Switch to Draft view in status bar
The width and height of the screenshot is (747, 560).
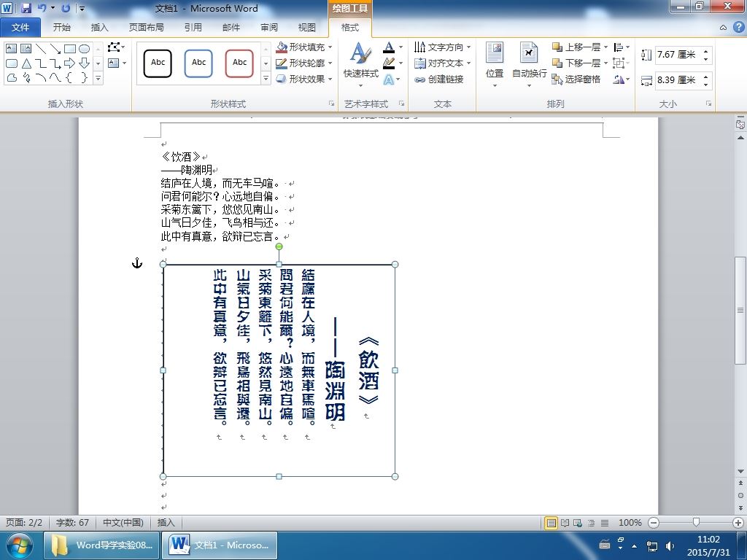pyautogui.click(x=605, y=523)
